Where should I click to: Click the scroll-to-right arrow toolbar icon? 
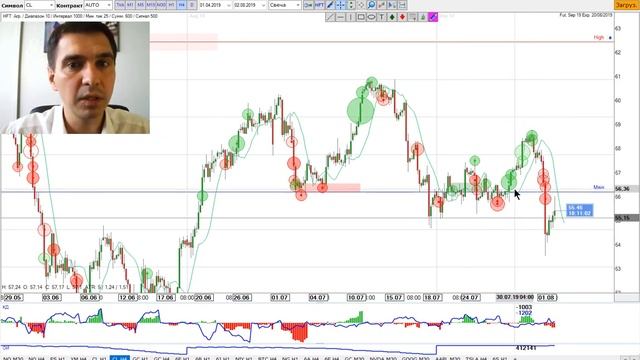click(392, 5)
